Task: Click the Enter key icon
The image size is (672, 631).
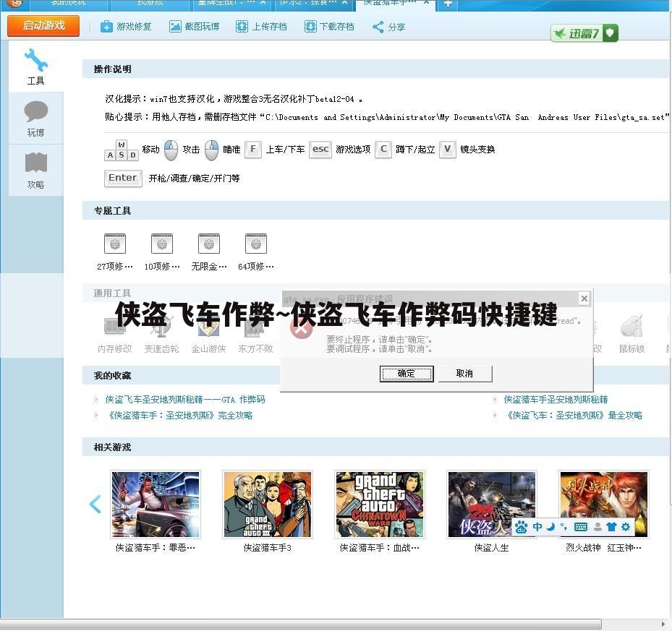Action: [123, 179]
